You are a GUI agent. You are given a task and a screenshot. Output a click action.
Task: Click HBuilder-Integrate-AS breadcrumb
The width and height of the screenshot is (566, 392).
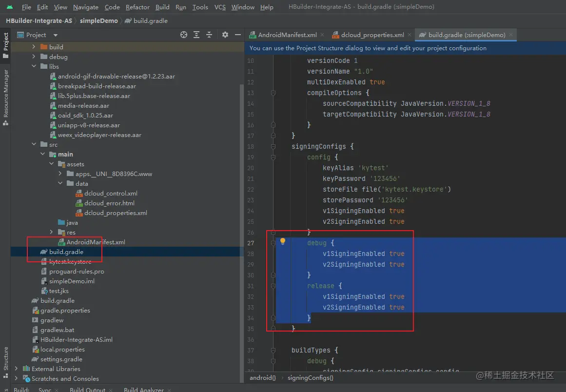click(39, 20)
